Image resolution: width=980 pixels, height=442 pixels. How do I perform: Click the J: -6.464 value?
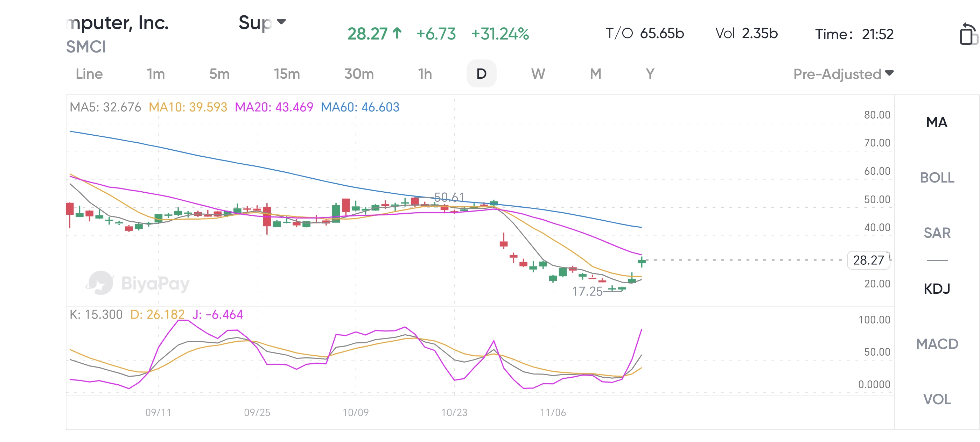coord(218,315)
